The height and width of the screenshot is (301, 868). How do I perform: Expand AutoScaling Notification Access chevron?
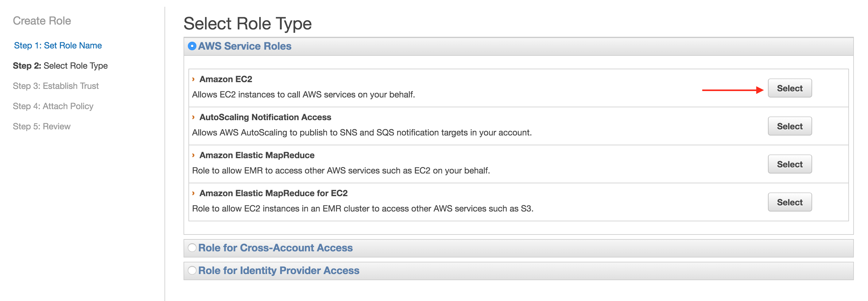click(x=193, y=117)
